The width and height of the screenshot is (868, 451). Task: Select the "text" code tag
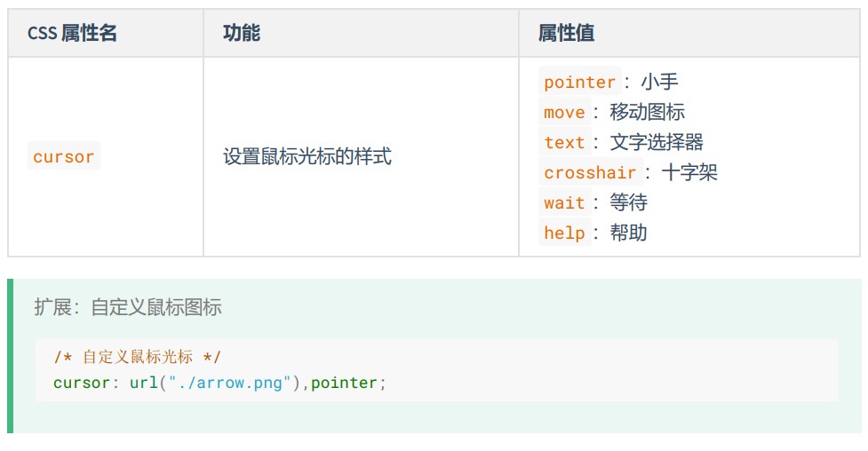pyautogui.click(x=564, y=143)
